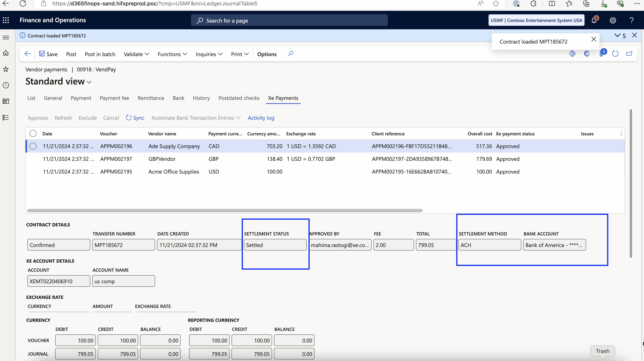Expand the Validate dropdown menu
This screenshot has width=644, height=361.
137,54
